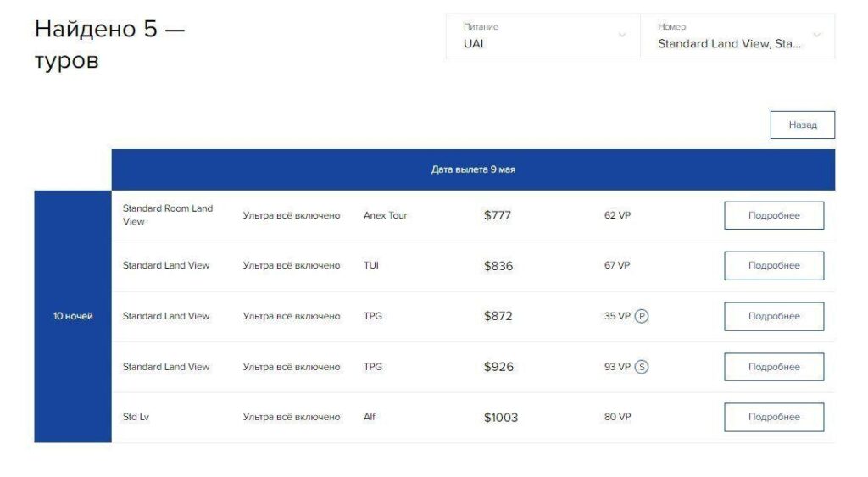Click the chevron arrow in the Питание field
This screenshot has width=868, height=477.
[x=622, y=35]
